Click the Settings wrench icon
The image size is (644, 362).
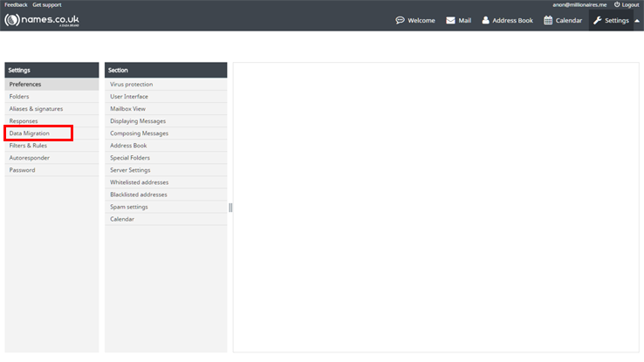tap(598, 20)
